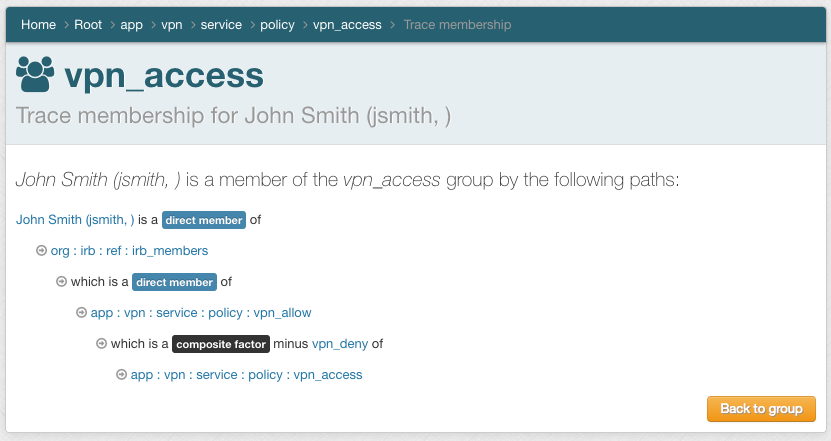Select service in breadcrumb trail
Image resolution: width=831 pixels, height=441 pixels.
click(x=221, y=24)
